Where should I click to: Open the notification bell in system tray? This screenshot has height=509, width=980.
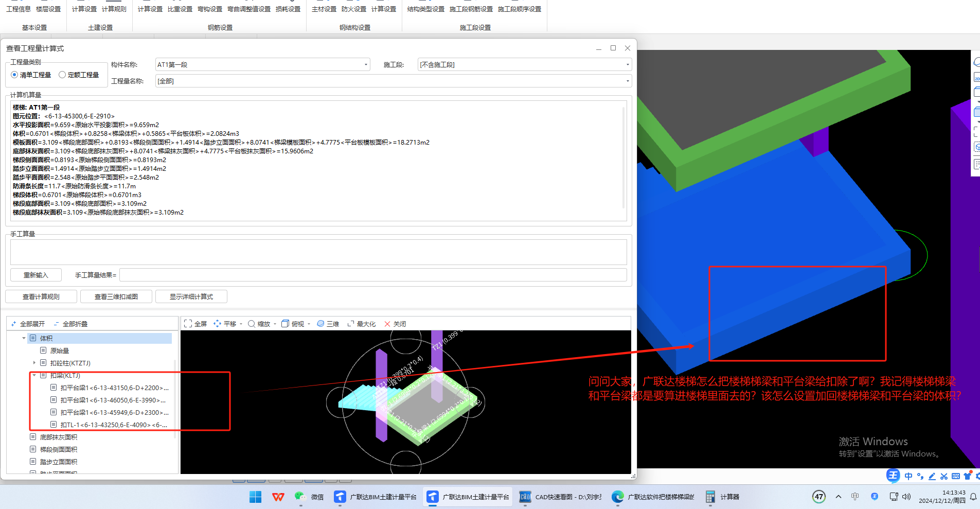click(x=973, y=497)
